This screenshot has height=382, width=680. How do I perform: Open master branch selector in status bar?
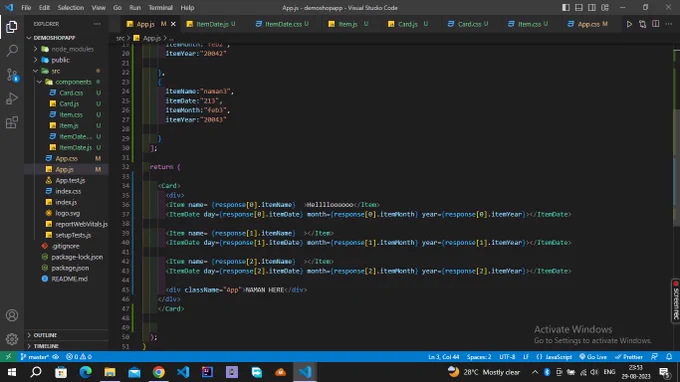coord(34,357)
